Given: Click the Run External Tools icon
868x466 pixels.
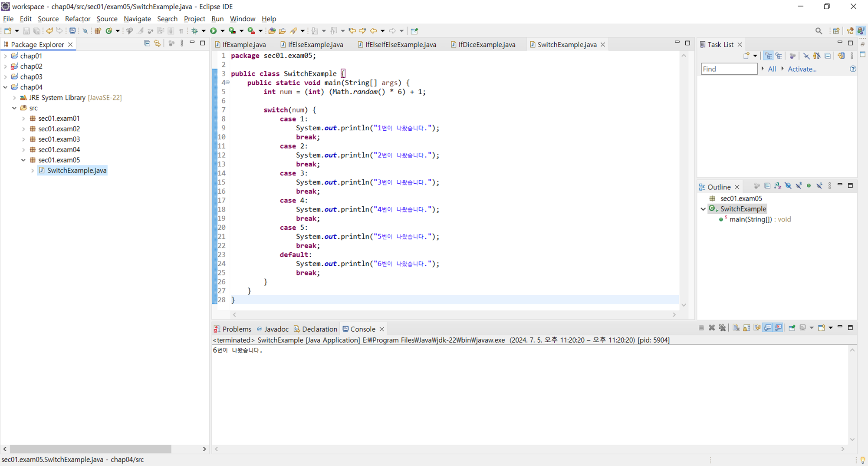Looking at the screenshot, I should (251, 31).
